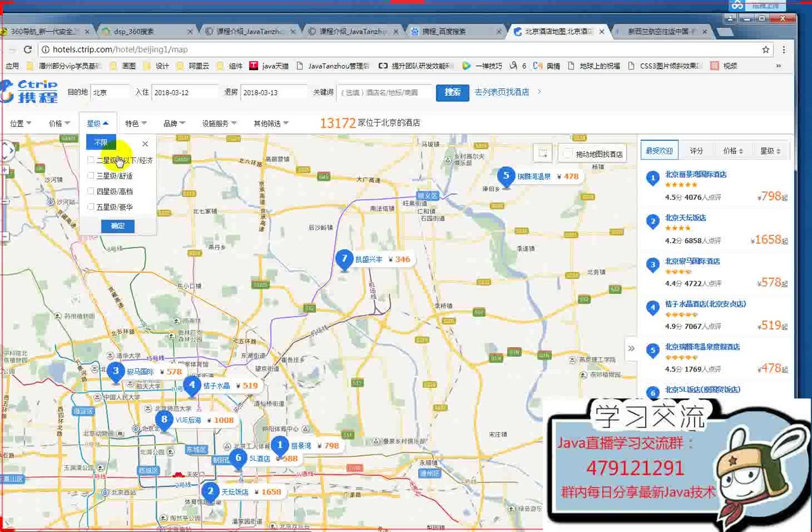Collapse the 星级 filter dropdown

[x=98, y=124]
